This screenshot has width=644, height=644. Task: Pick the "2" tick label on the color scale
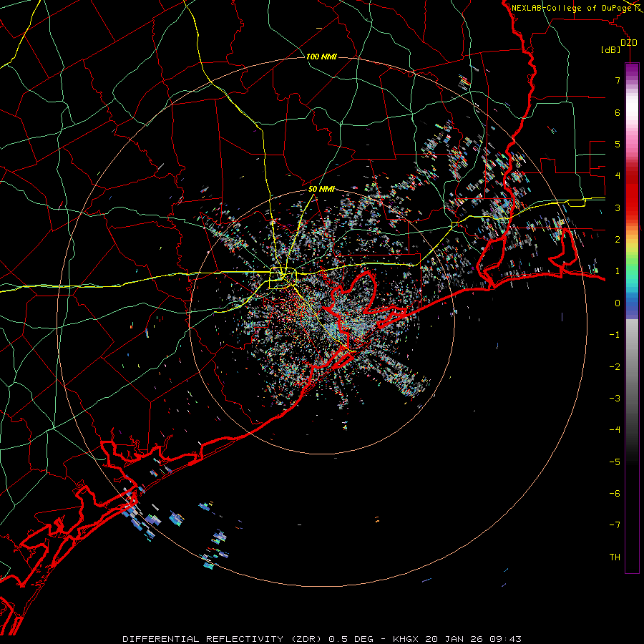coord(618,240)
